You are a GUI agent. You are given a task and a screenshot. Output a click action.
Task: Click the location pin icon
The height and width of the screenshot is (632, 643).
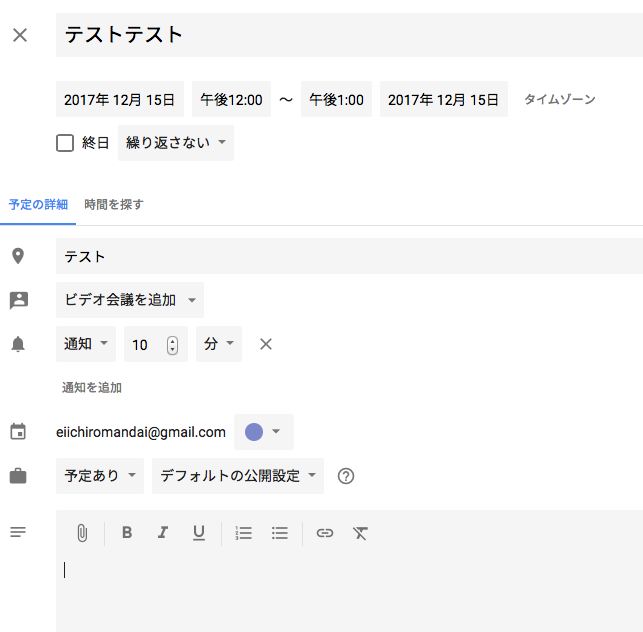[18, 256]
